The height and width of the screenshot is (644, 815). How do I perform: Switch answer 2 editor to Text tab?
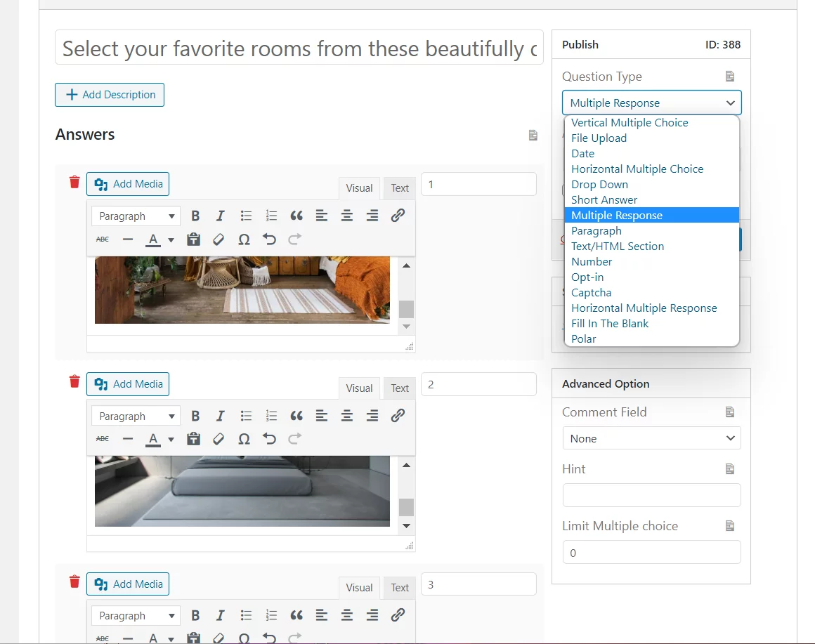[x=400, y=388]
